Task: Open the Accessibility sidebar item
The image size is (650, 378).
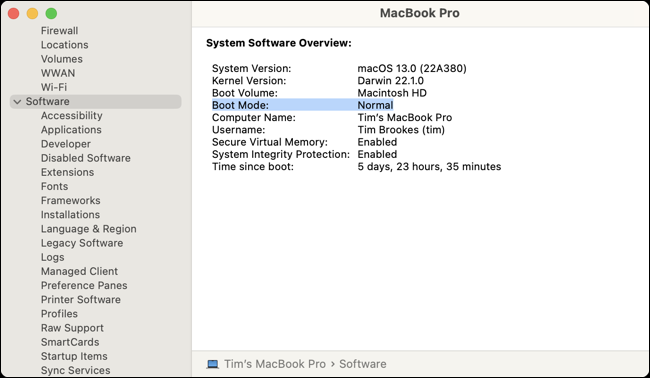Action: (x=71, y=116)
